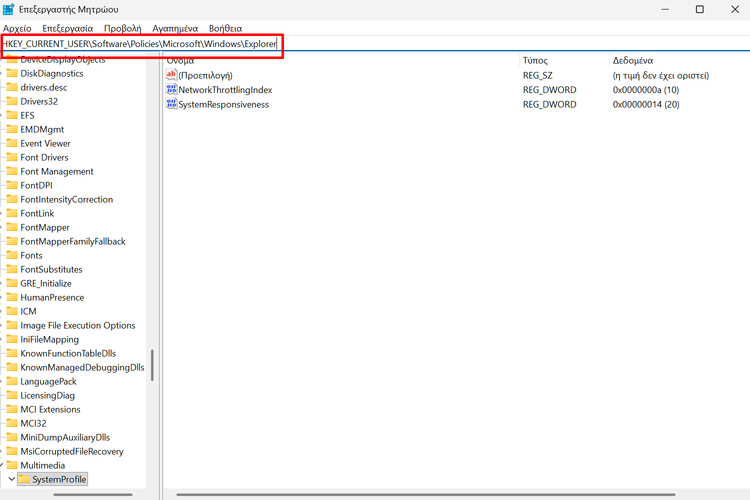This screenshot has height=500, width=750.
Task: Open the Αγαπημένα menu
Action: (x=175, y=29)
